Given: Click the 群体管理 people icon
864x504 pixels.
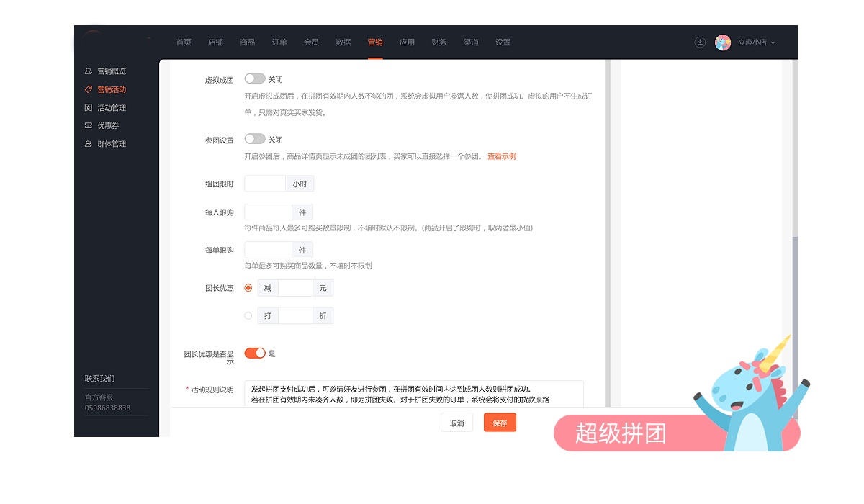Looking at the screenshot, I should tap(89, 144).
